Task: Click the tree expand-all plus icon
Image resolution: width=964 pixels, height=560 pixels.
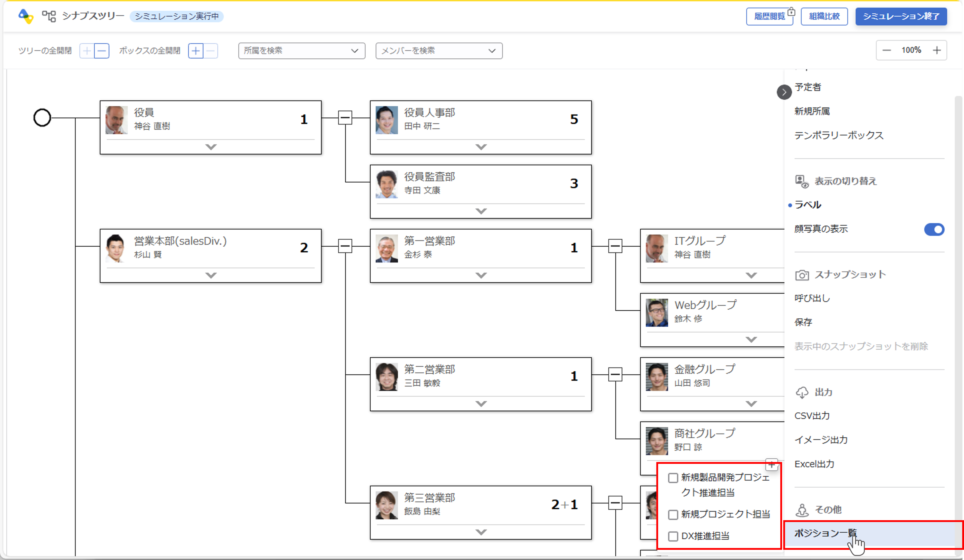Action: 87,50
